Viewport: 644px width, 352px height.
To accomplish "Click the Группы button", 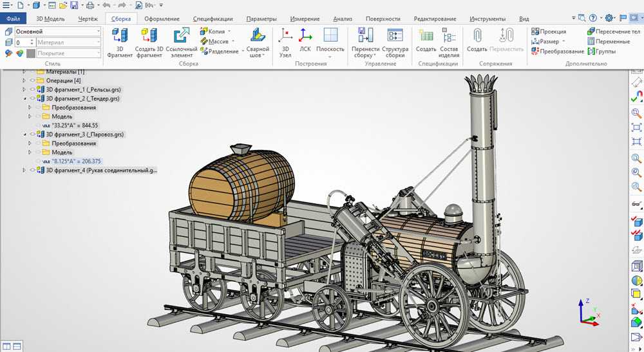I will coord(605,51).
